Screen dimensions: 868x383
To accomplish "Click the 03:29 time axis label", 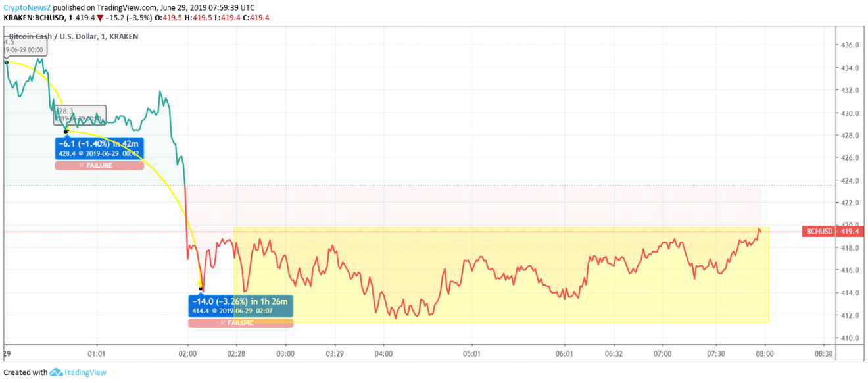I will point(335,353).
